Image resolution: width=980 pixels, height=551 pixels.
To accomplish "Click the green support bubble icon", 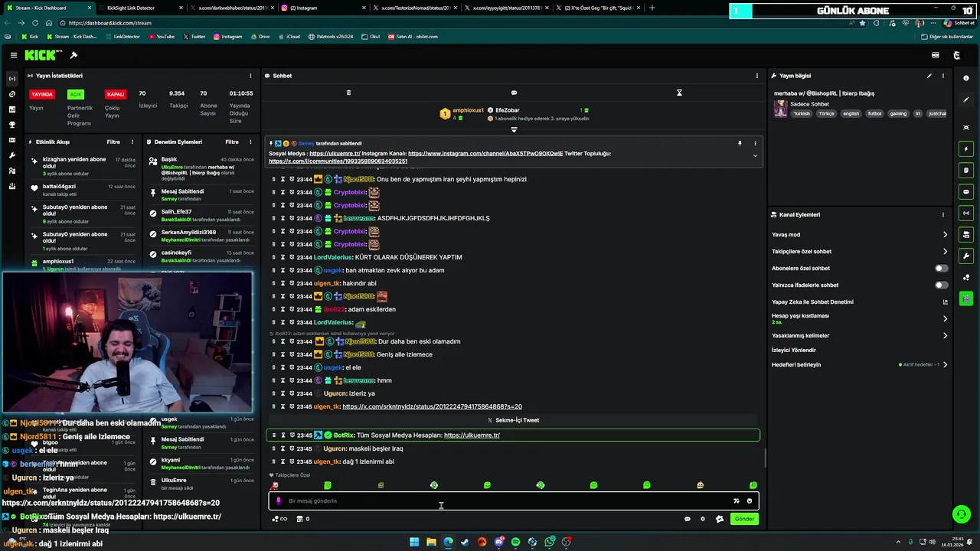I will 961,514.
